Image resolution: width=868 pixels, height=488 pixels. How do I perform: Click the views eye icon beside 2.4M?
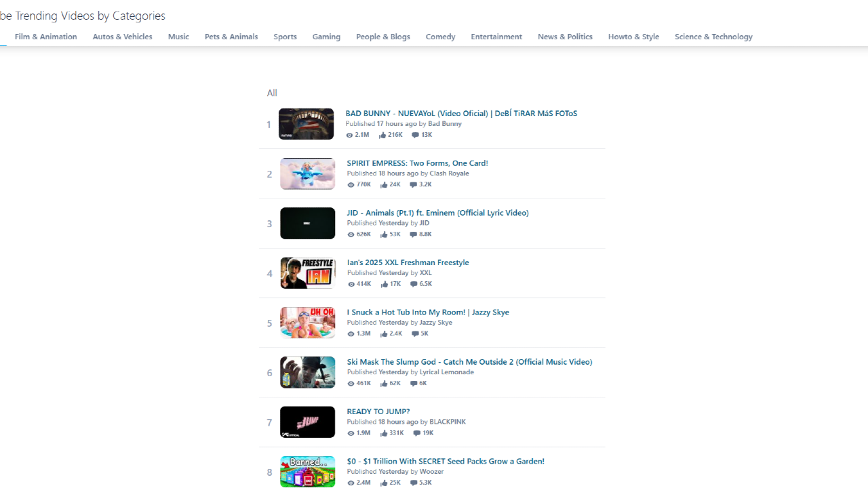click(x=351, y=483)
